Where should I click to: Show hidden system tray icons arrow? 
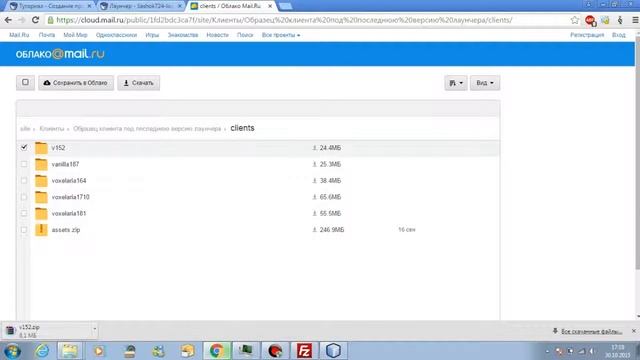click(547, 351)
